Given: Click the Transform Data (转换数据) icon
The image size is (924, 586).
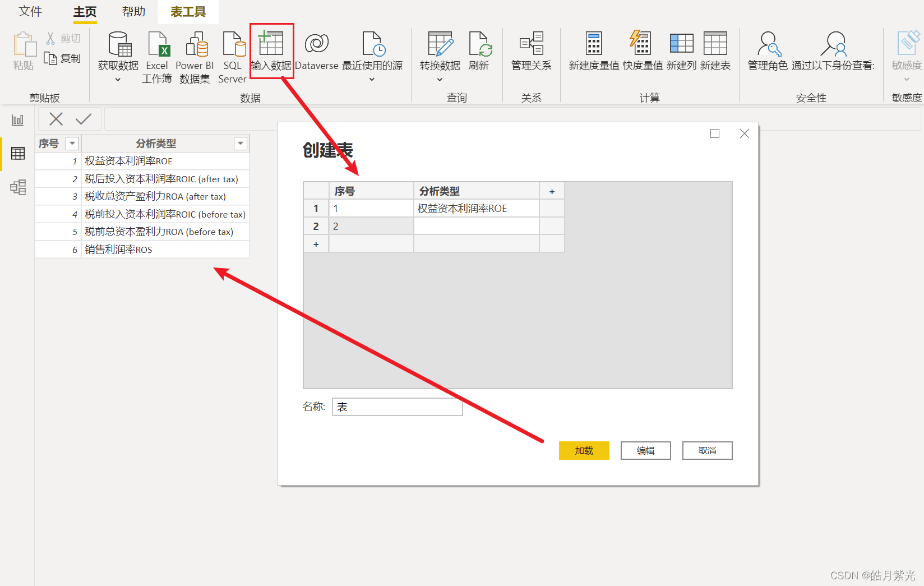Looking at the screenshot, I should [440, 44].
